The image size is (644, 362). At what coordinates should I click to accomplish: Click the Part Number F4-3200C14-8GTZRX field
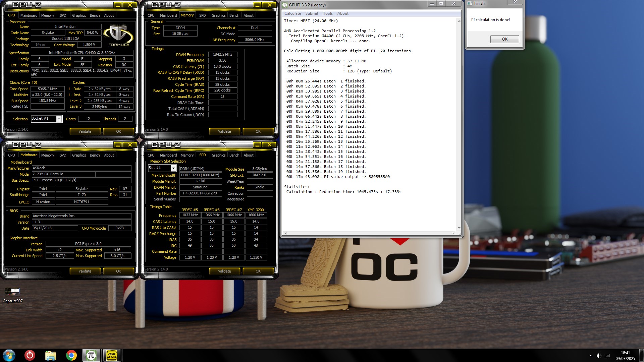pos(200,193)
